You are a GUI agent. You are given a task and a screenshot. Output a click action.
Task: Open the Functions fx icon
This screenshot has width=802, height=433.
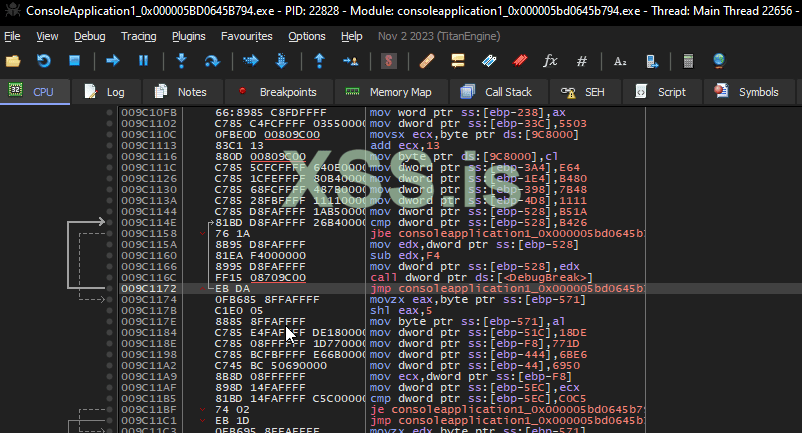point(550,61)
